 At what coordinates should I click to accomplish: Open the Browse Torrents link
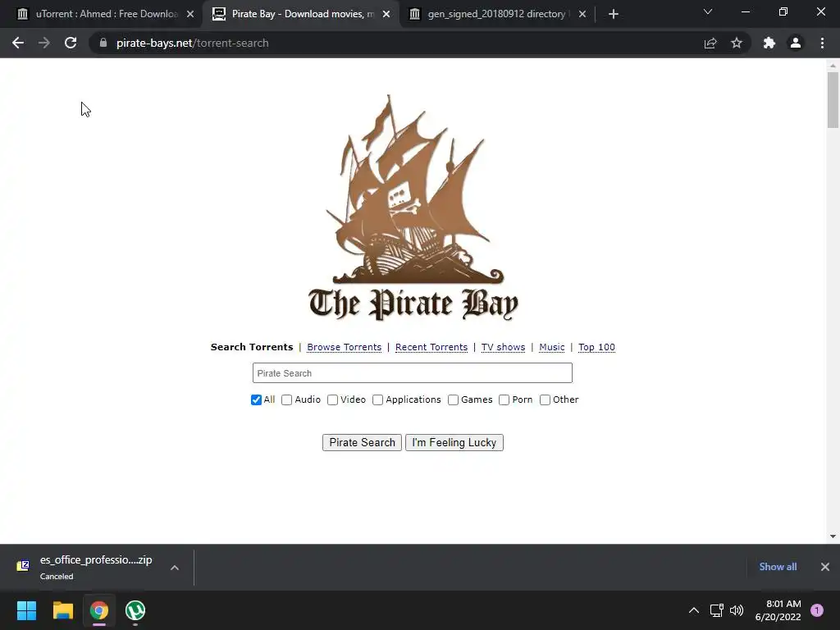(x=344, y=347)
